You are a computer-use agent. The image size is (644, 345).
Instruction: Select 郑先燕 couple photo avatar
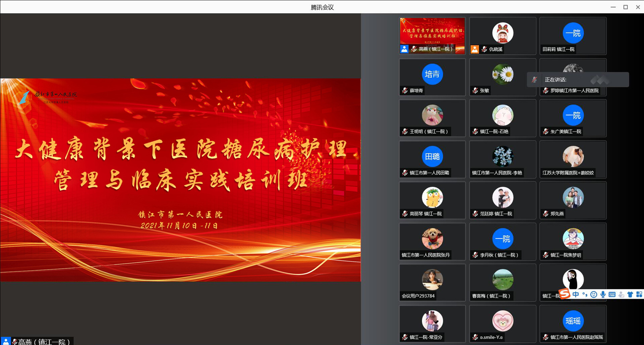(573, 197)
